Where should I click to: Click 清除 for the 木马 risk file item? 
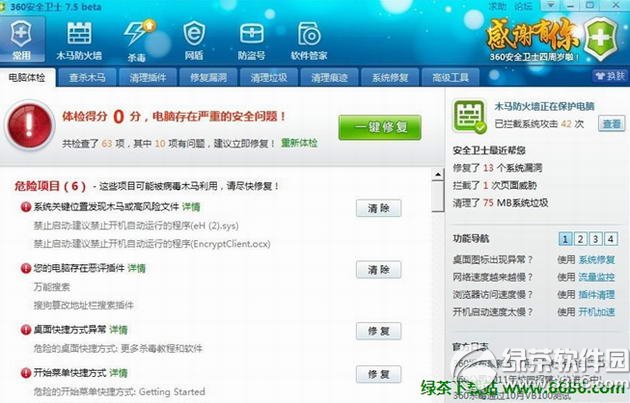click(378, 208)
